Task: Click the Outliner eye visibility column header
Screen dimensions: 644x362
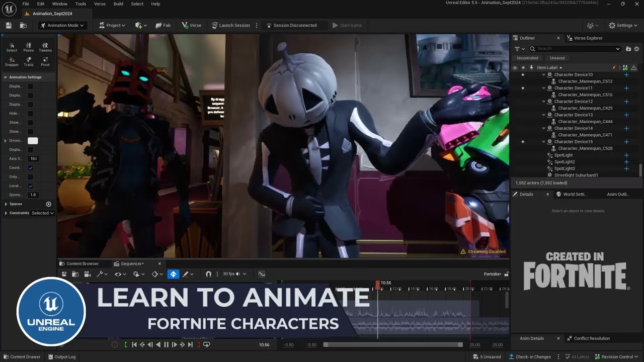Action: (515, 67)
